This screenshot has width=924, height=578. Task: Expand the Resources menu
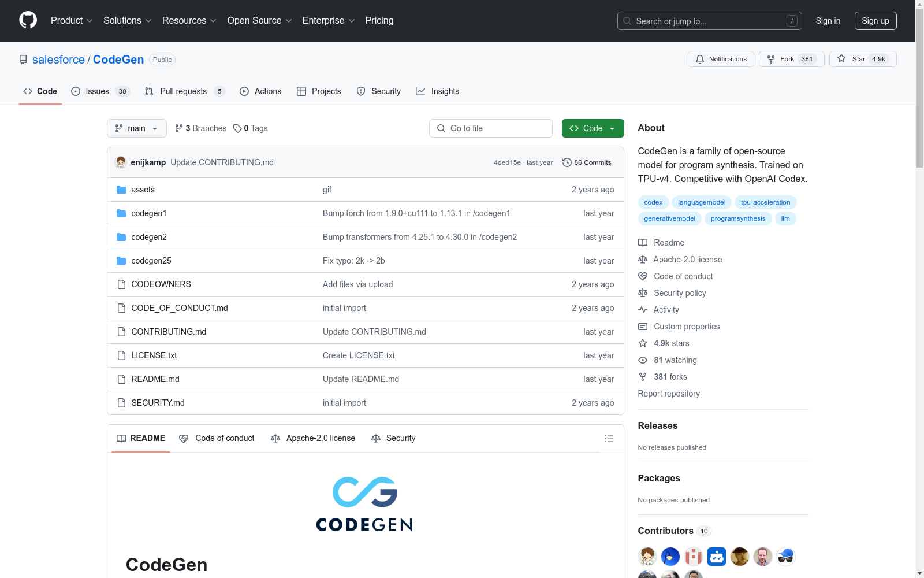click(x=189, y=20)
